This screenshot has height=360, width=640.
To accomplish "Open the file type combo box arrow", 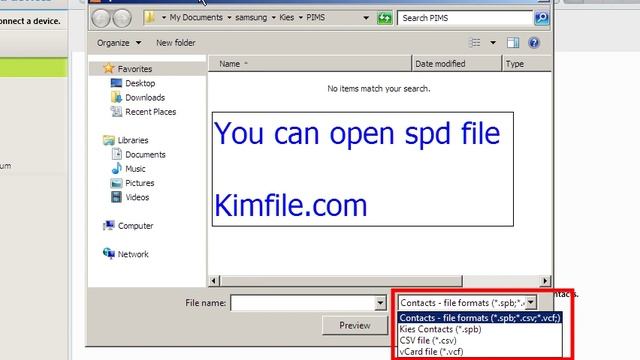I will (x=531, y=302).
